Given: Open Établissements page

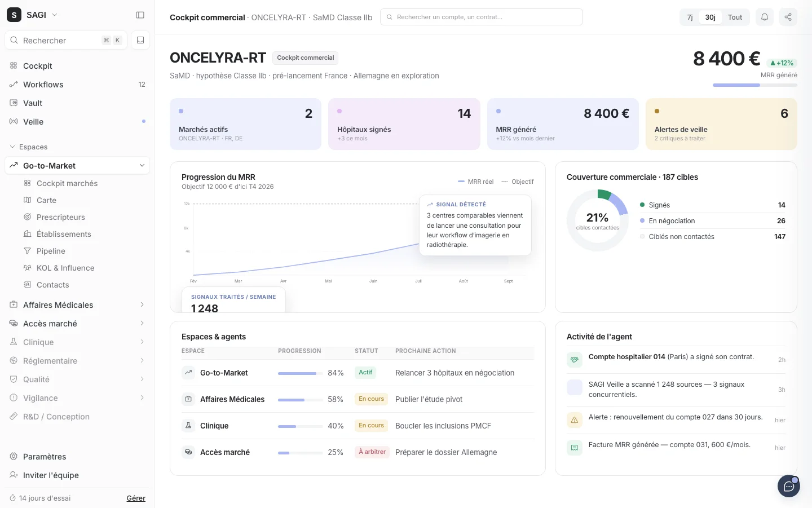Looking at the screenshot, I should 84,234.
